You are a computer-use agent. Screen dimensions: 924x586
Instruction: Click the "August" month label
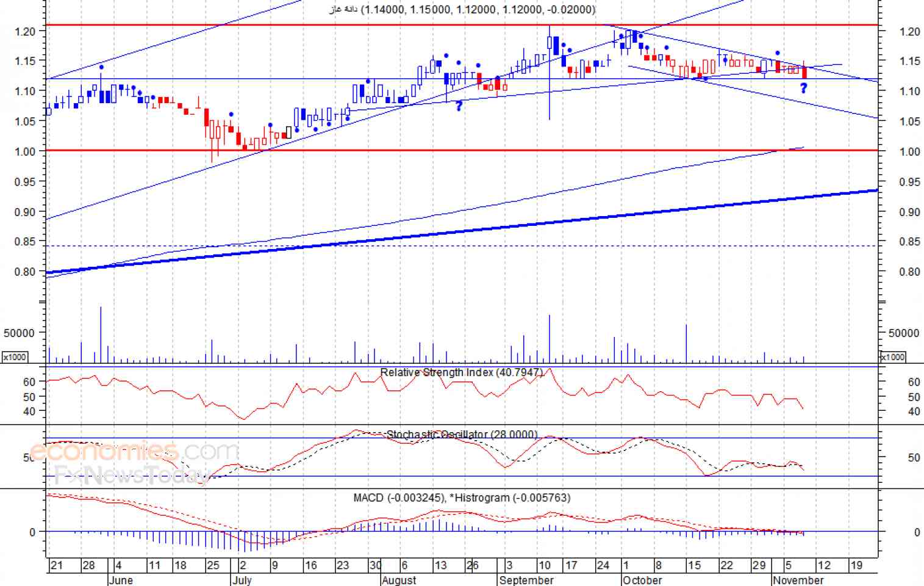(399, 580)
